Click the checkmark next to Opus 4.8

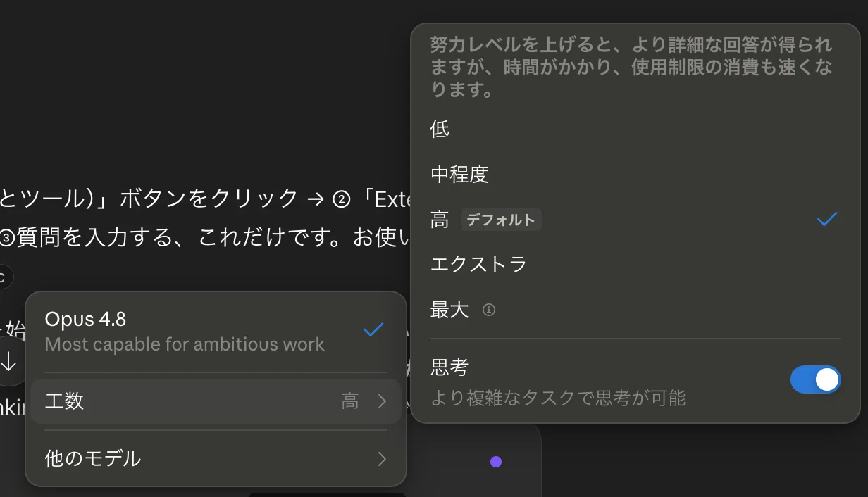pos(373,329)
